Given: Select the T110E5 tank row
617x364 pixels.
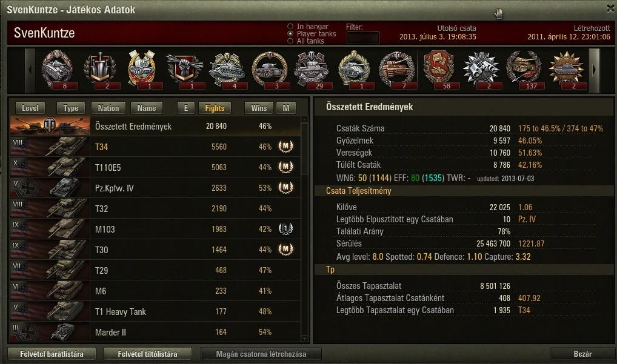Looking at the screenshot, I should tap(155, 167).
